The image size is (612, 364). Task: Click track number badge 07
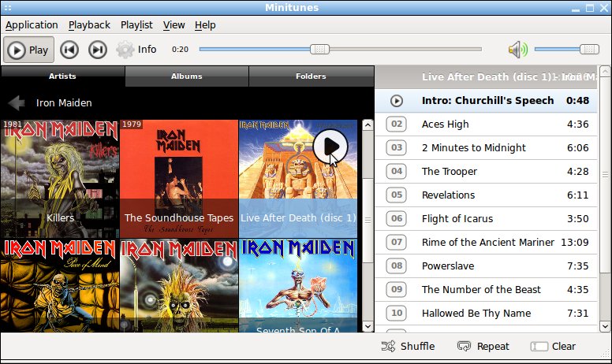[396, 243]
